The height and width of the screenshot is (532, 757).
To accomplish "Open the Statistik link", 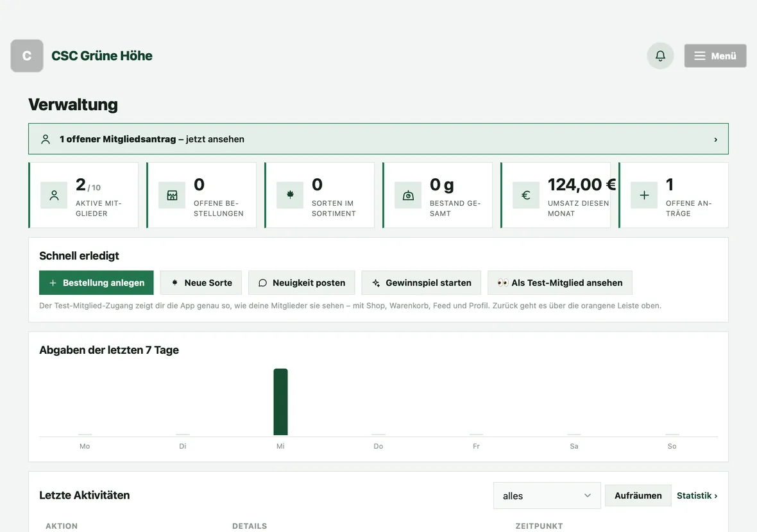I will pos(697,495).
